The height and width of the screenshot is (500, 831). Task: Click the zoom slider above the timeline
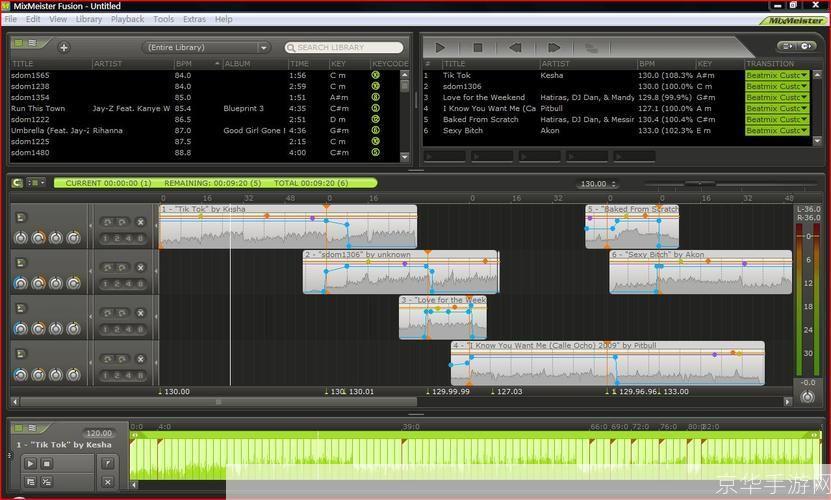click(x=700, y=184)
